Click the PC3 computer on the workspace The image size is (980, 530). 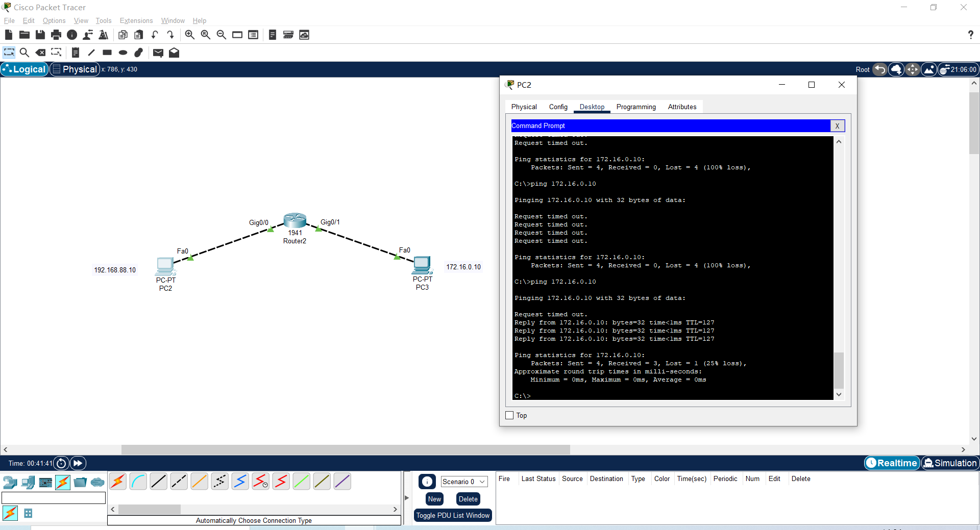(422, 265)
